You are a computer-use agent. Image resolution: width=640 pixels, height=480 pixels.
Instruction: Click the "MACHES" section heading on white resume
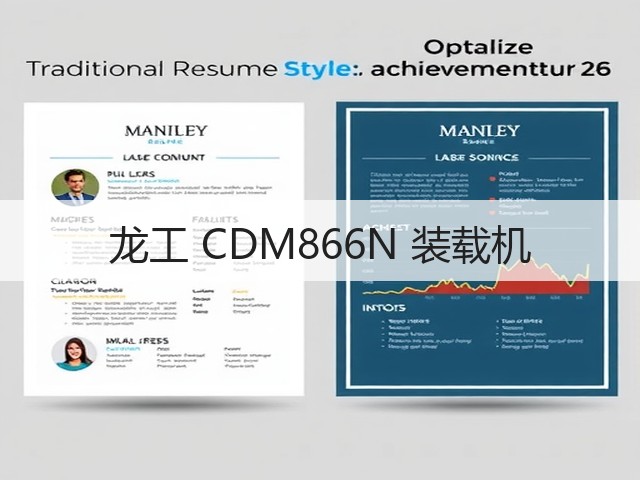(x=73, y=220)
